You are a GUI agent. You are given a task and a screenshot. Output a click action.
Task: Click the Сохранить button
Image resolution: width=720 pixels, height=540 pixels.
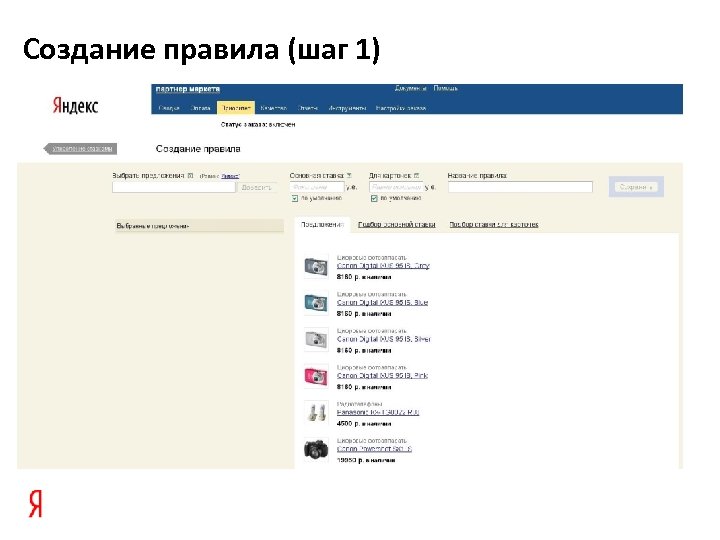[x=636, y=187]
